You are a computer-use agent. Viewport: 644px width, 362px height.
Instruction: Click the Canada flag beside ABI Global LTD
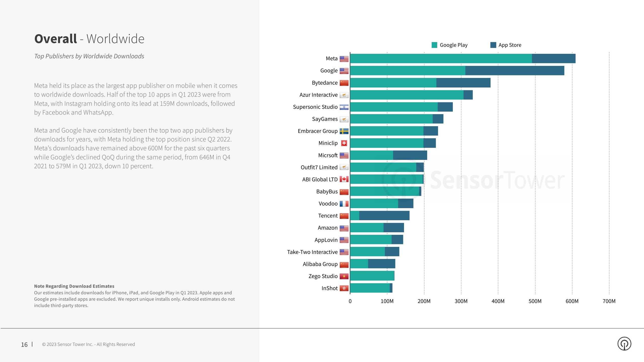[x=344, y=179]
